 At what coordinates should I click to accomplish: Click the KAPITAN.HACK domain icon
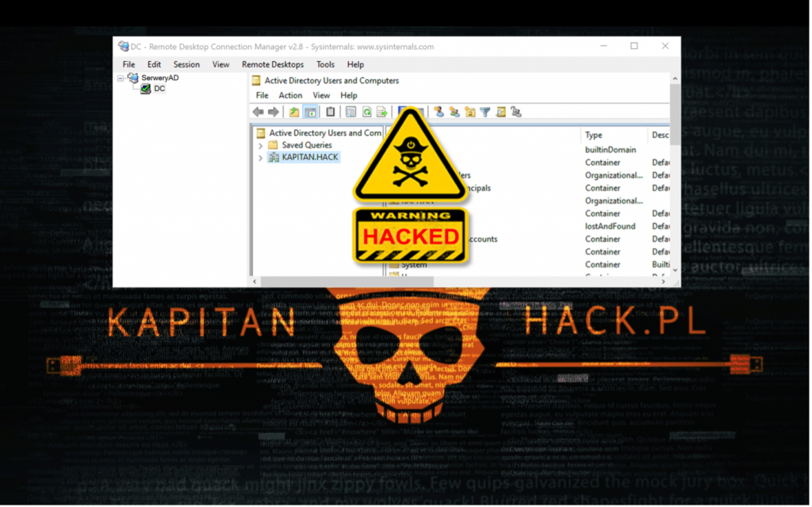(274, 157)
